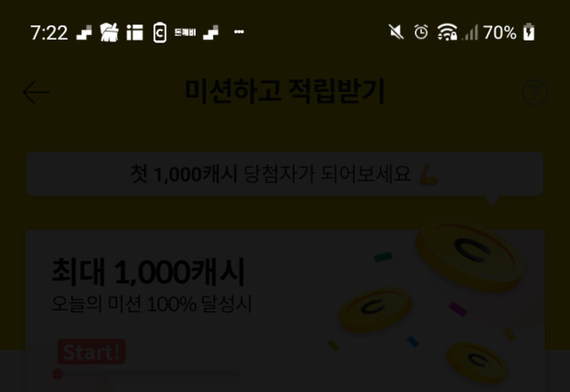The height and width of the screenshot is (392, 570).
Task: Tap the Wi-Fi status icon
Action: tap(447, 32)
